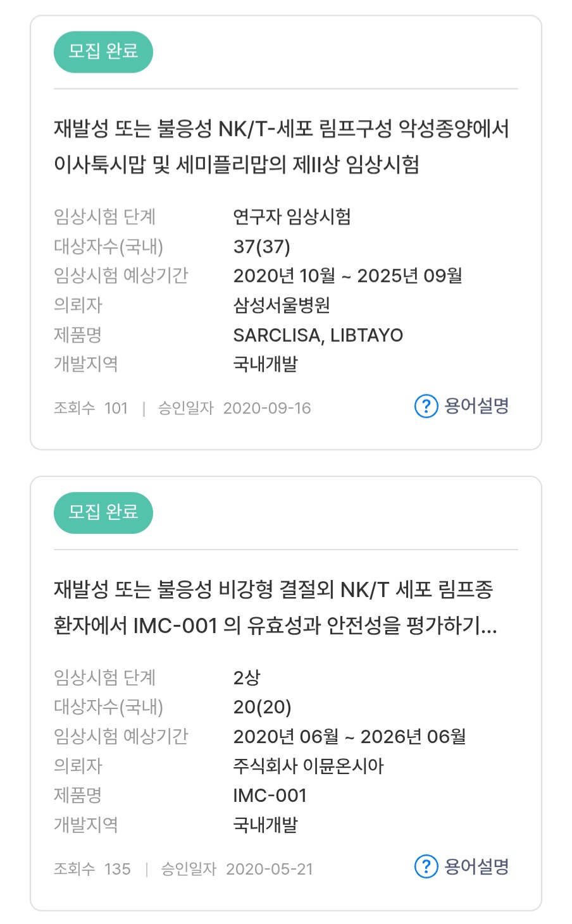Click the subject count 37(37)
The height and width of the screenshot is (924, 572).
pyautogui.click(x=261, y=247)
